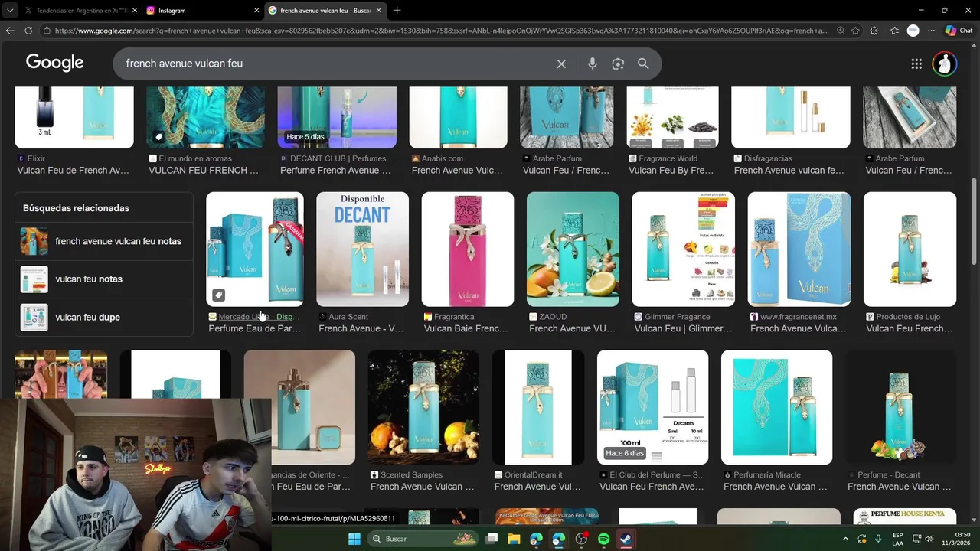Open the Fragrance World result link

pos(671,165)
